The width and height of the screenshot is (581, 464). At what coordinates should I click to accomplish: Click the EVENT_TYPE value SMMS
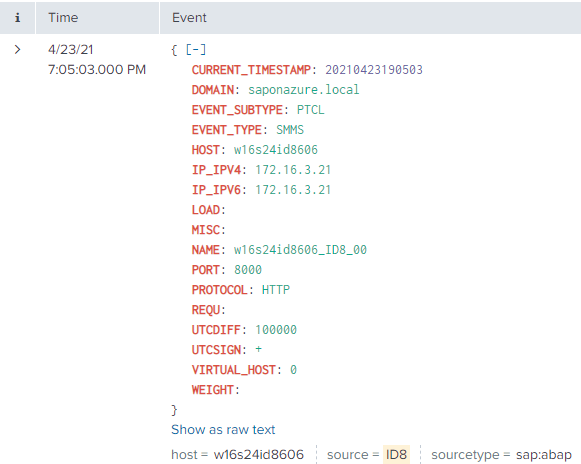(x=290, y=130)
